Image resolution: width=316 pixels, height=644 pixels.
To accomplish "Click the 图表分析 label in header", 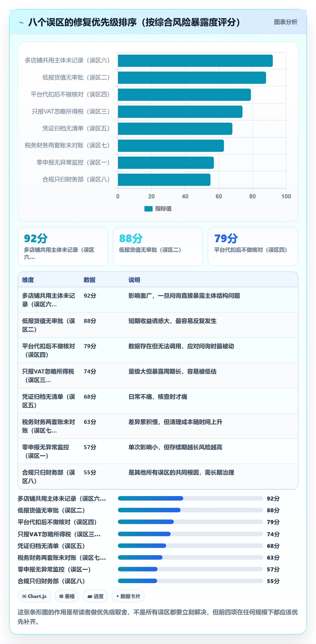I will point(286,22).
